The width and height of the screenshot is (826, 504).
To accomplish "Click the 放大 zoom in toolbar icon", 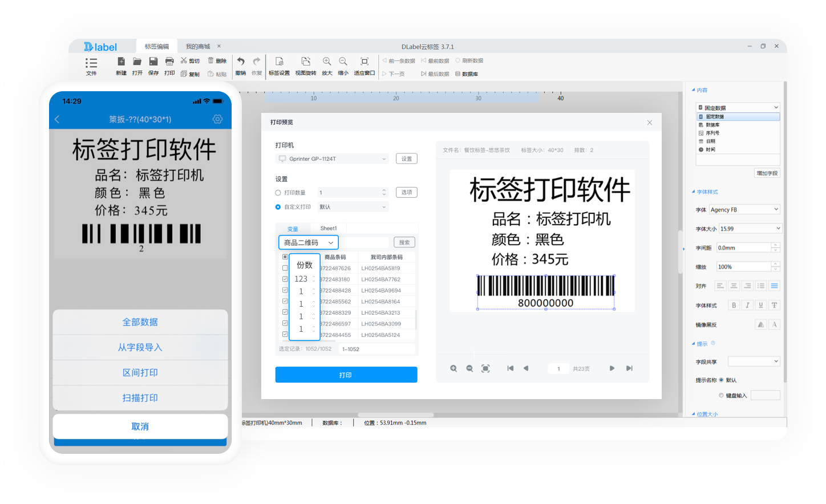I will click(x=327, y=62).
